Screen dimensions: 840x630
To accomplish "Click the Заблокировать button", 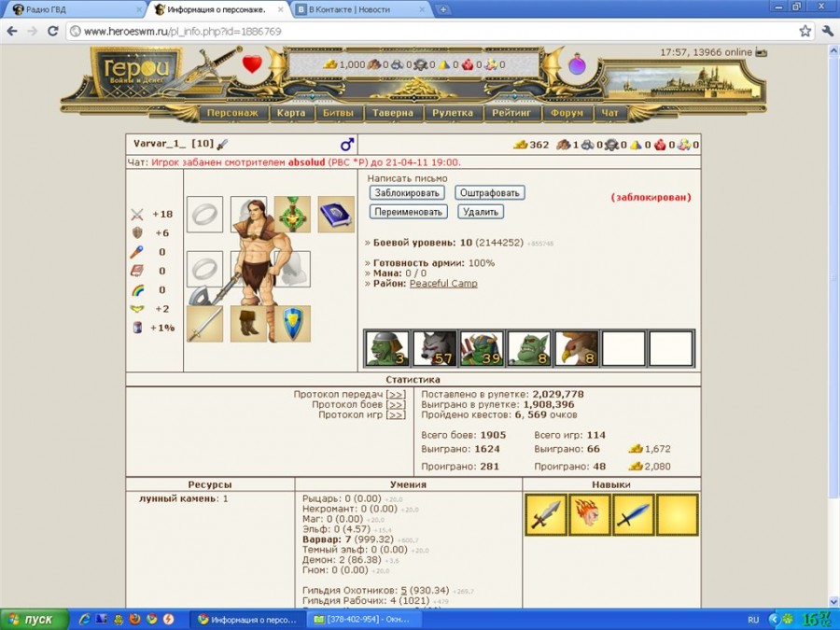I will pyautogui.click(x=407, y=193).
